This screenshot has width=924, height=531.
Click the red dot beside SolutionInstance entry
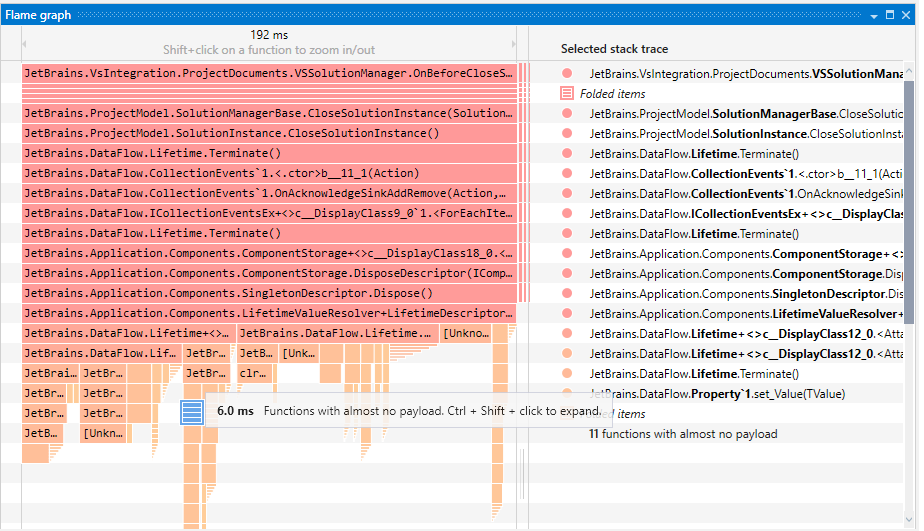pos(567,134)
